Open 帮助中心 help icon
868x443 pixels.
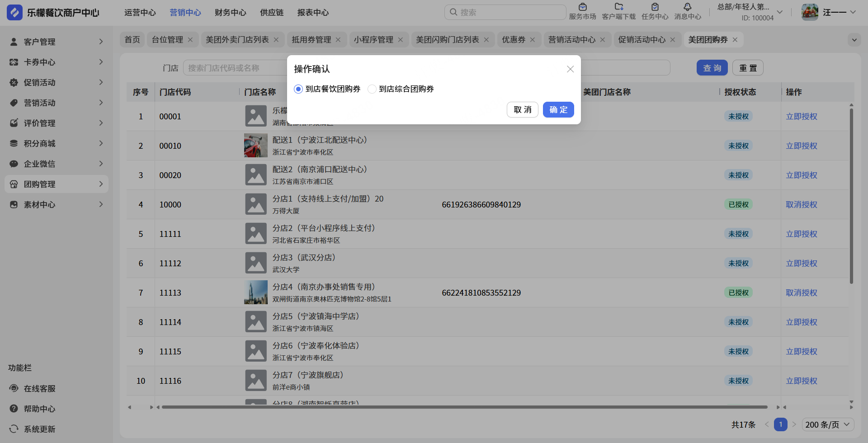14,409
